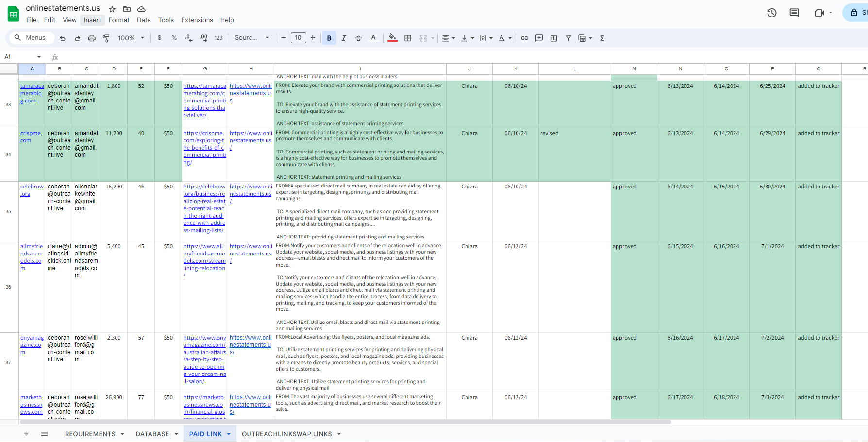This screenshot has height=442, width=868.
Task: Click the Redo arrow
Action: [x=77, y=38]
